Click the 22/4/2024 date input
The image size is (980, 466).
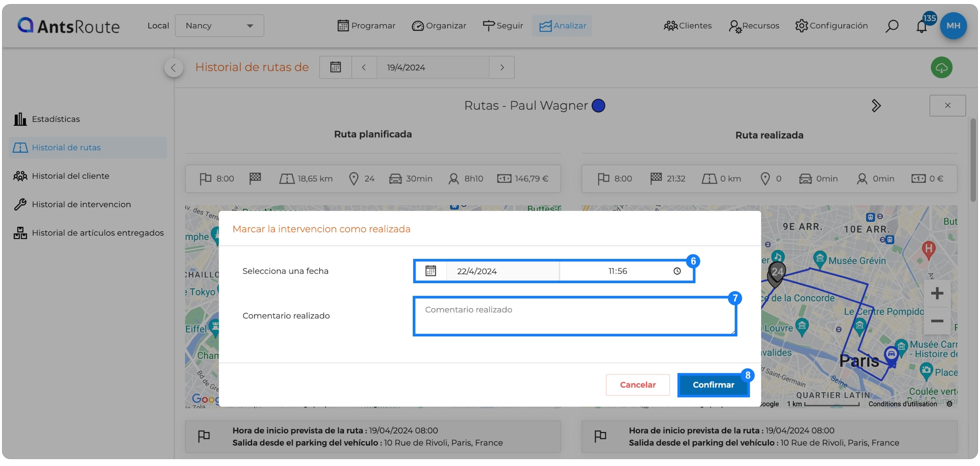pyautogui.click(x=503, y=271)
